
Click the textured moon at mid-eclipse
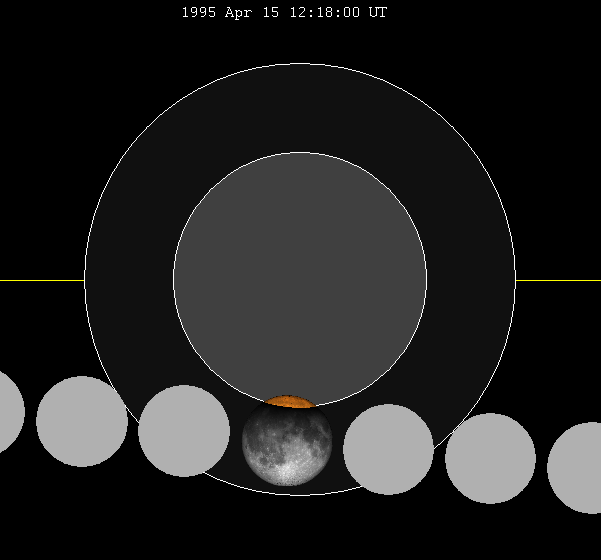(x=287, y=441)
